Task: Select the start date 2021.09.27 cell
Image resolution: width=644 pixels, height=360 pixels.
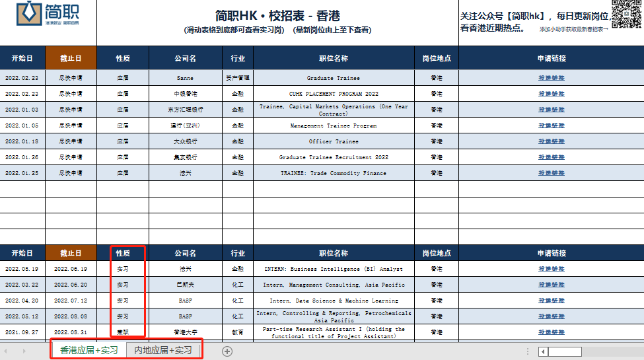Action: click(x=22, y=332)
